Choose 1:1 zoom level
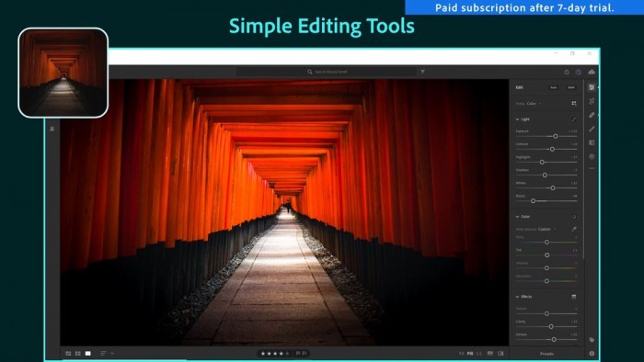 coord(479,354)
